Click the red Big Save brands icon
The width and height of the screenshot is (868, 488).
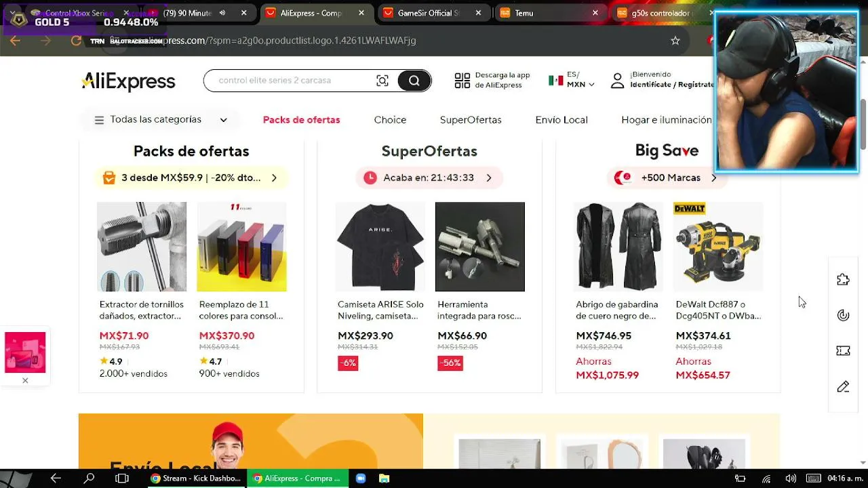coord(623,178)
